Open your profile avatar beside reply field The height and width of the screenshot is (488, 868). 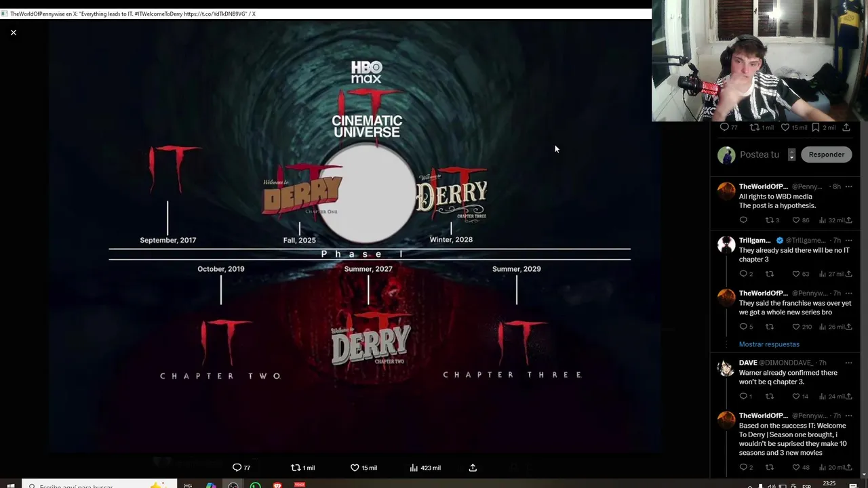point(726,155)
